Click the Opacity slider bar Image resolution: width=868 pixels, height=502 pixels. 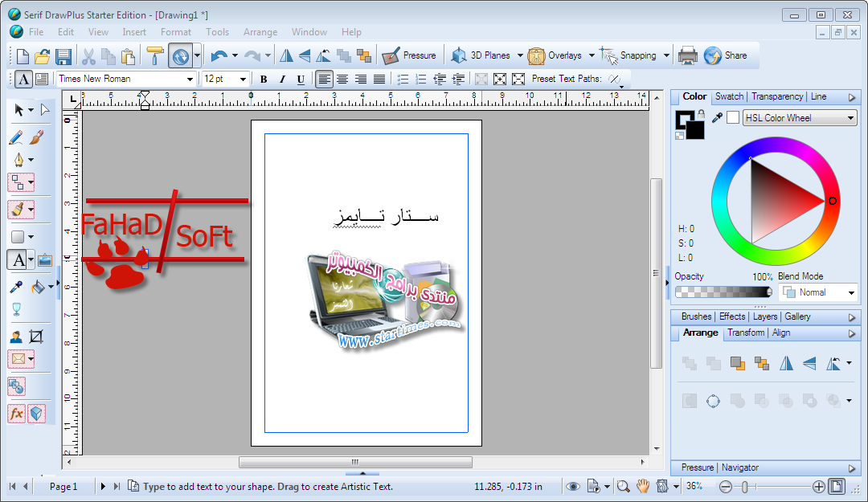[x=723, y=292]
